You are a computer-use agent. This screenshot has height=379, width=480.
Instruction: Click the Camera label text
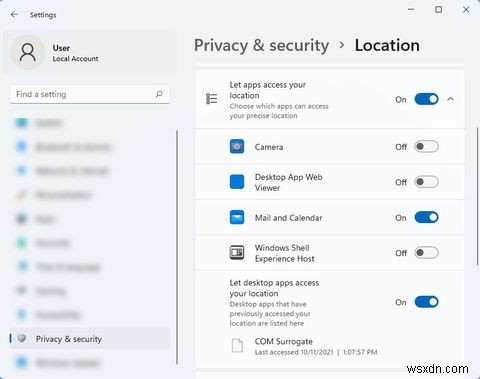269,147
